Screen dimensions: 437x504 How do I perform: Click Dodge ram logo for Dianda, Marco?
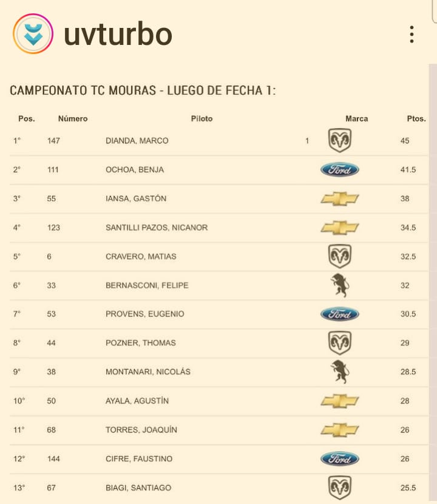(340, 140)
